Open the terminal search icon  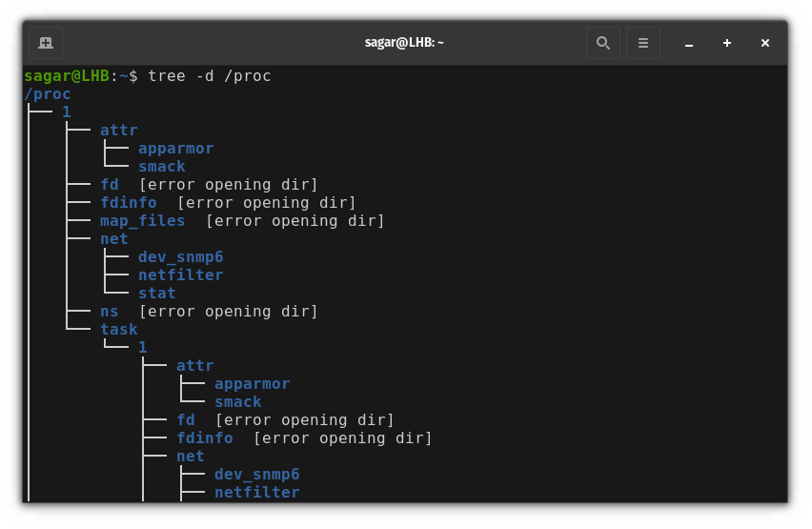pyautogui.click(x=602, y=43)
